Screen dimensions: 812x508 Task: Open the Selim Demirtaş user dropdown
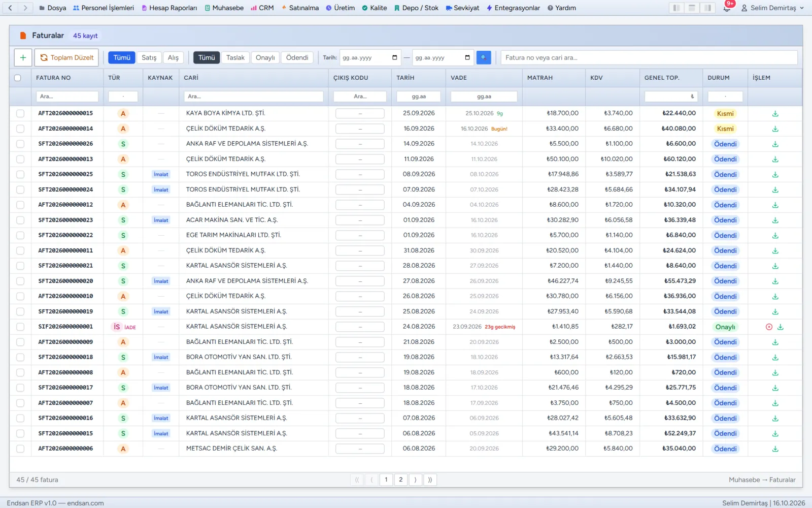click(772, 8)
